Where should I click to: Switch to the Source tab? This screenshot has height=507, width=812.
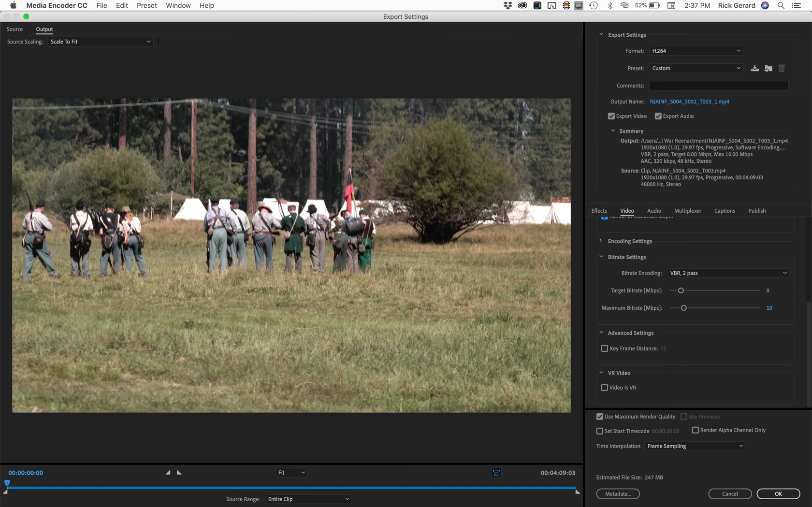[x=14, y=29]
